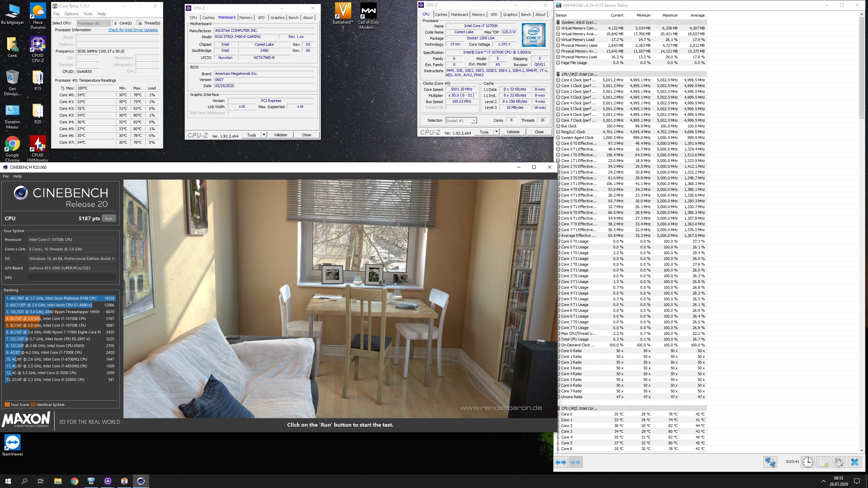Click HWiNFO blue X close-sensors button
The height and width of the screenshot is (488, 868).
(x=855, y=462)
